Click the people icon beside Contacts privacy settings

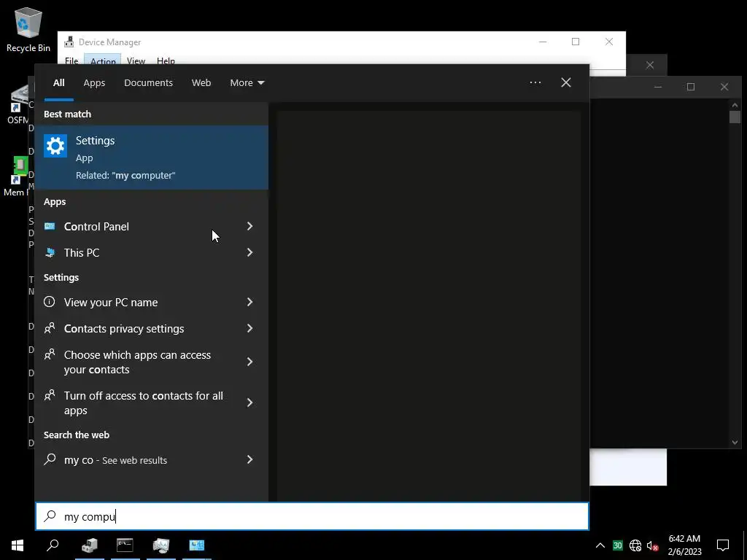49,328
